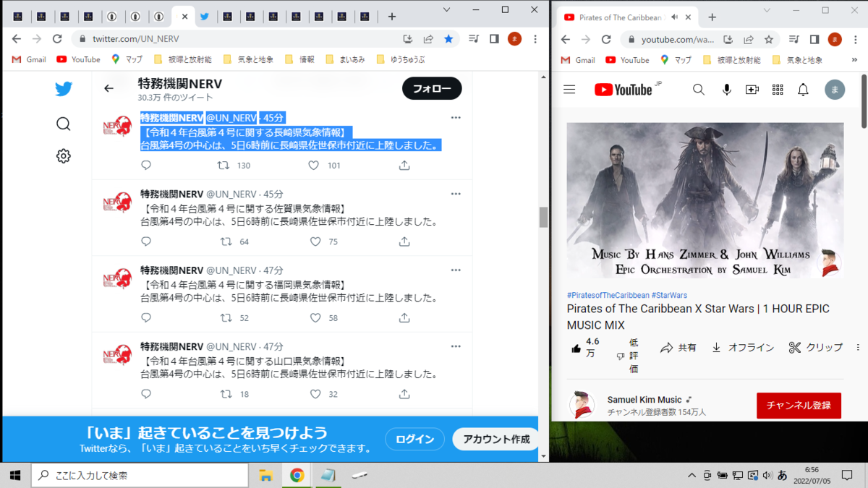Click the YouTube logo to go home

coord(624,90)
